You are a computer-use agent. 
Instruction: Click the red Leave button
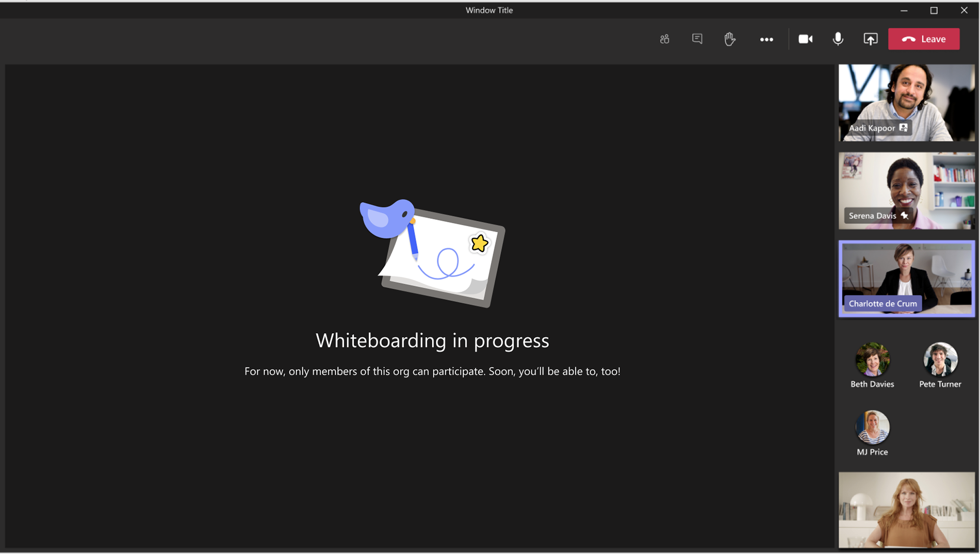coord(924,39)
